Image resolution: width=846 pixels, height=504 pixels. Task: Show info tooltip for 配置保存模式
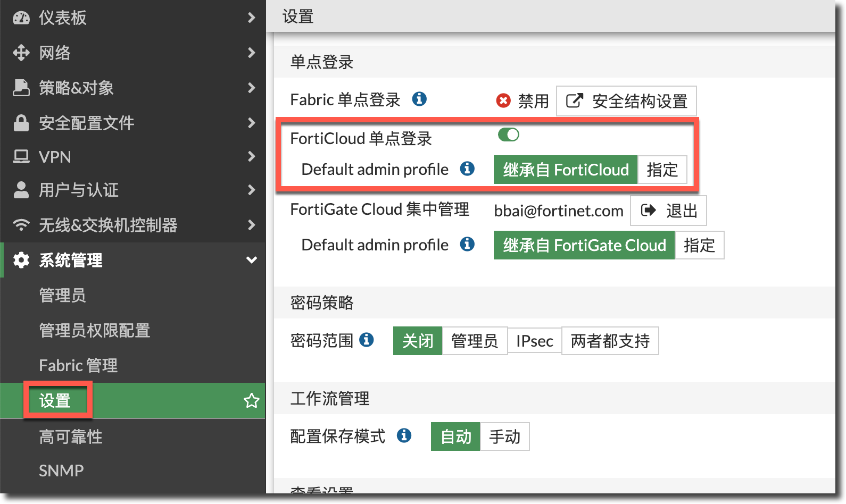[404, 435]
